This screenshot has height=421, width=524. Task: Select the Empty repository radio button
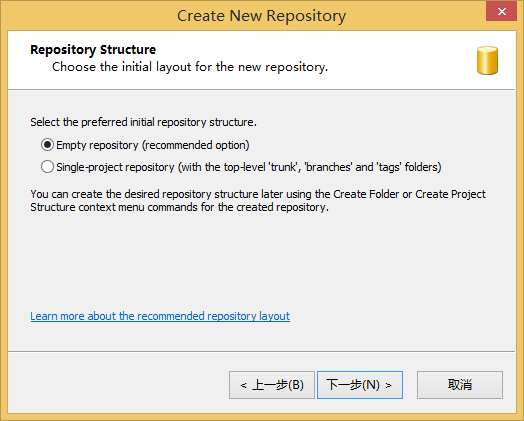pos(47,145)
